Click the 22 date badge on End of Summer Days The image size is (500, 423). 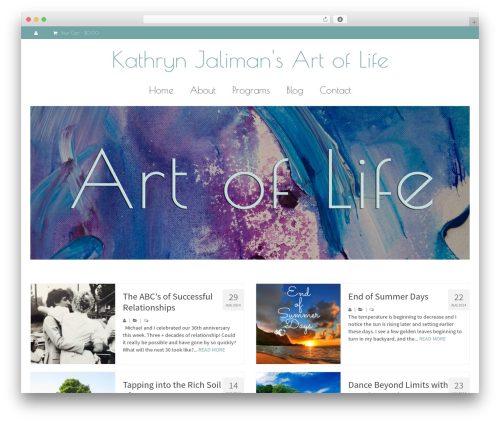pos(459,300)
